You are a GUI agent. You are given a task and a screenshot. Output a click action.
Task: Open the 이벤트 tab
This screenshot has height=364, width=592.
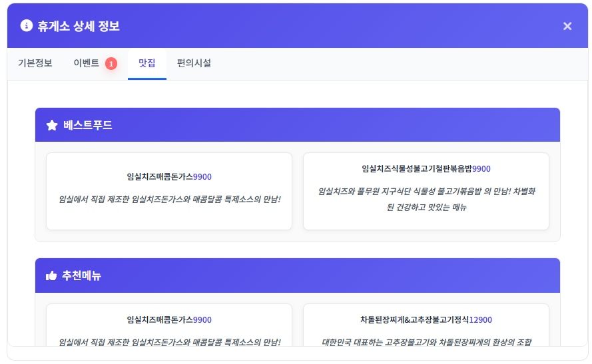click(x=87, y=64)
